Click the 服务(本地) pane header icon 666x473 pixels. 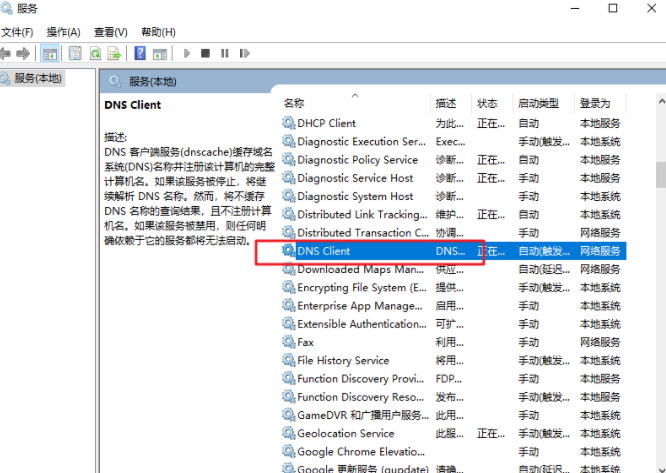[115, 81]
